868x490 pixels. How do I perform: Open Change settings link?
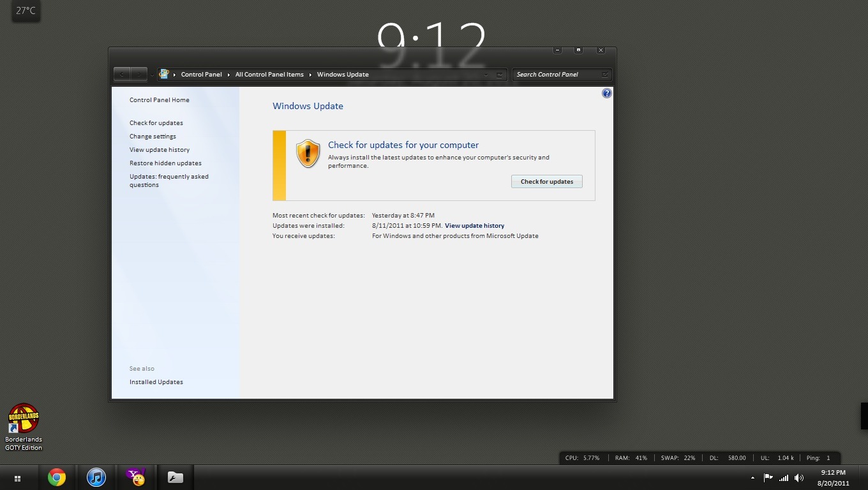153,137
